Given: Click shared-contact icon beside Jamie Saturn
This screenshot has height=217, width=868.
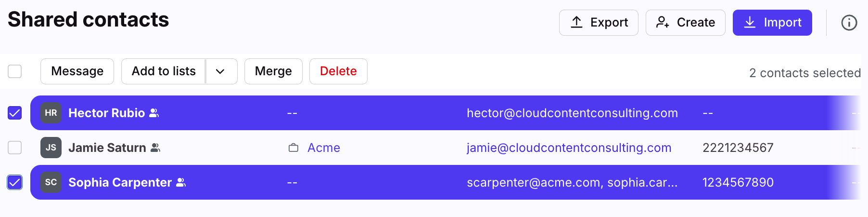Looking at the screenshot, I should coord(155,148).
